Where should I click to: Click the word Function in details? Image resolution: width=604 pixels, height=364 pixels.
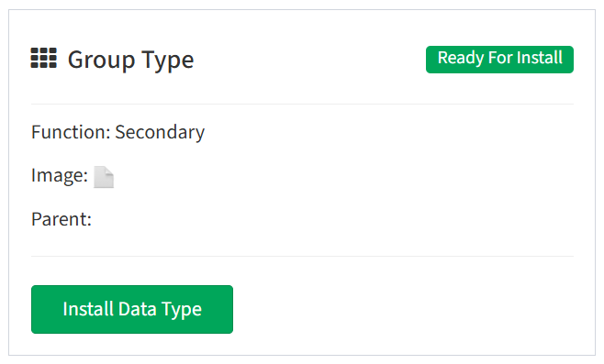(x=71, y=132)
